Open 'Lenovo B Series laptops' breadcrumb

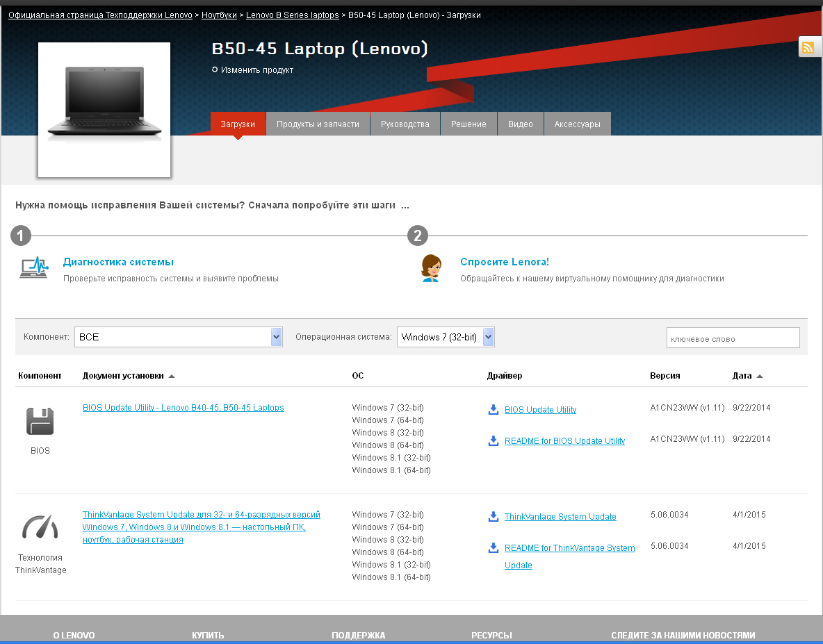coord(293,15)
